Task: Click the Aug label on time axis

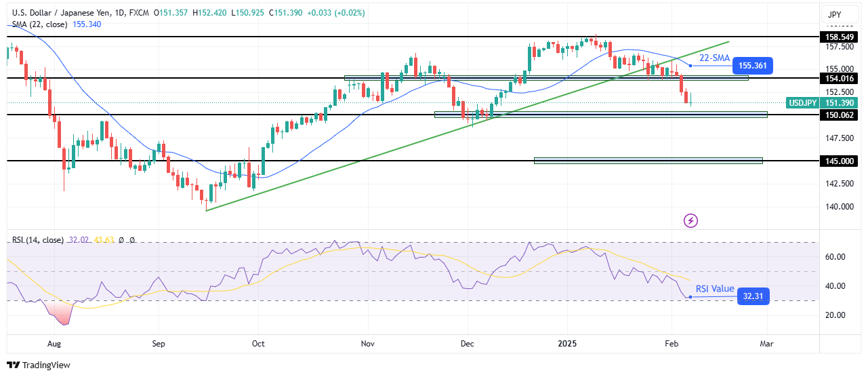Action: [x=53, y=344]
